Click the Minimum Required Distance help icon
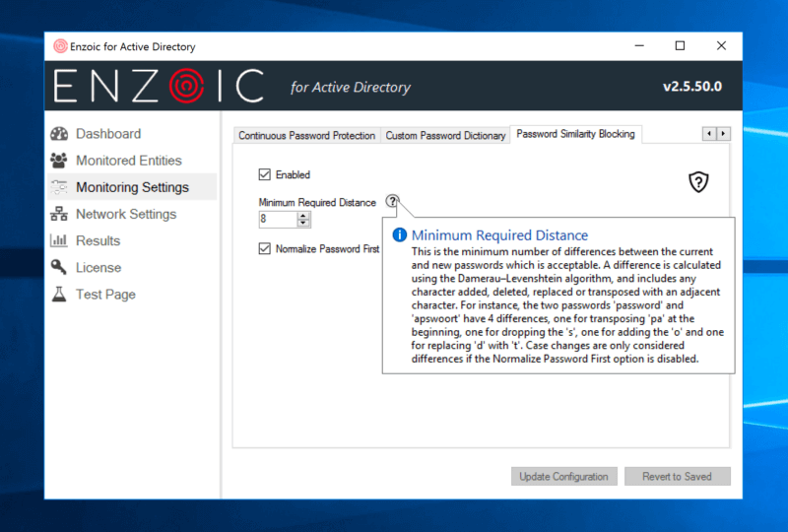Image resolution: width=788 pixels, height=532 pixels. (x=392, y=202)
